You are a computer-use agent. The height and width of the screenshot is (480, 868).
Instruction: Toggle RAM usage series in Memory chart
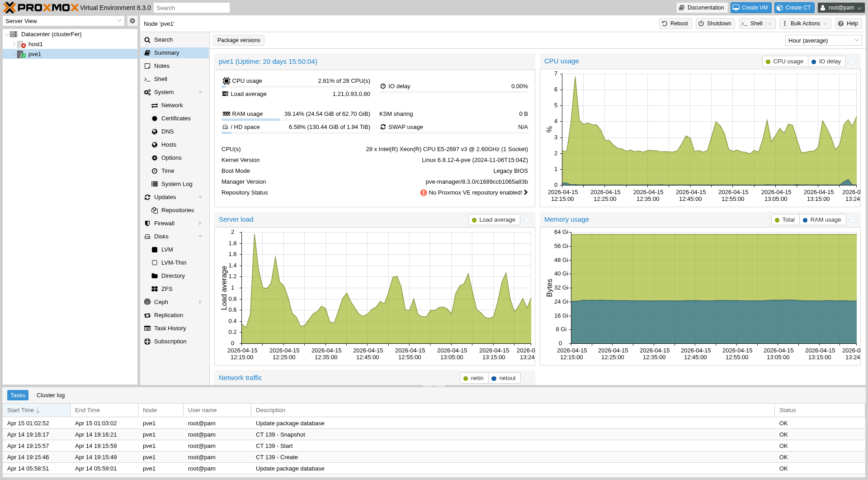pos(822,220)
